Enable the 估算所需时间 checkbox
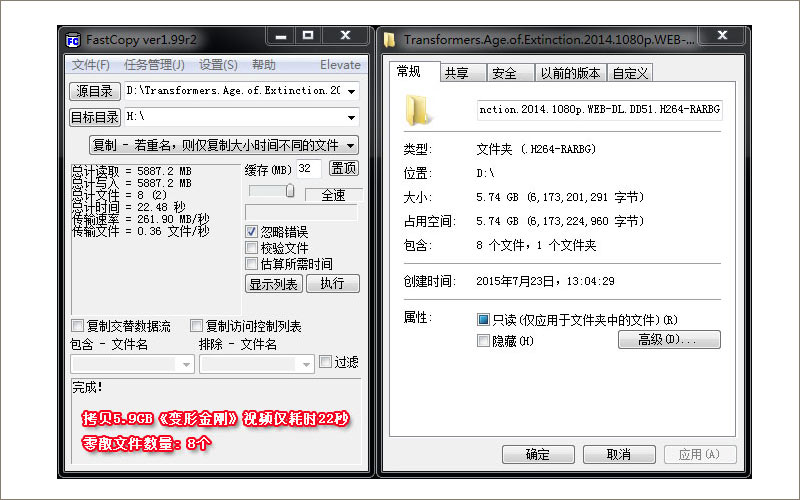The image size is (800, 500). coord(252,264)
